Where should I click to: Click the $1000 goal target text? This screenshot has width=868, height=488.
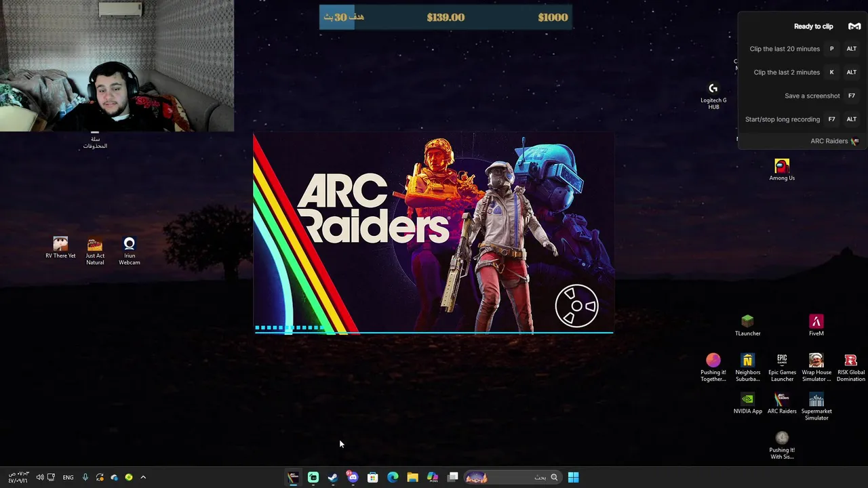pos(553,18)
